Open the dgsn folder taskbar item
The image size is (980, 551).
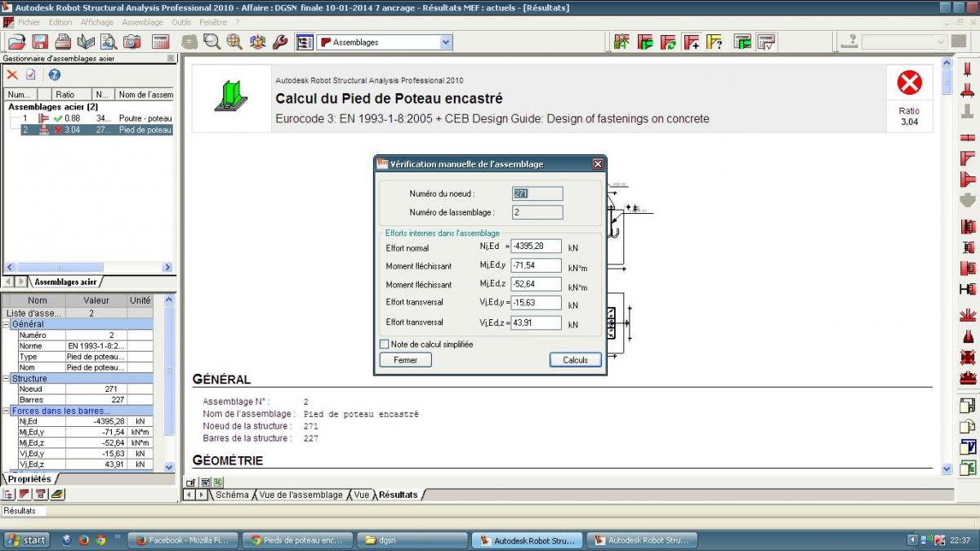coord(413,540)
